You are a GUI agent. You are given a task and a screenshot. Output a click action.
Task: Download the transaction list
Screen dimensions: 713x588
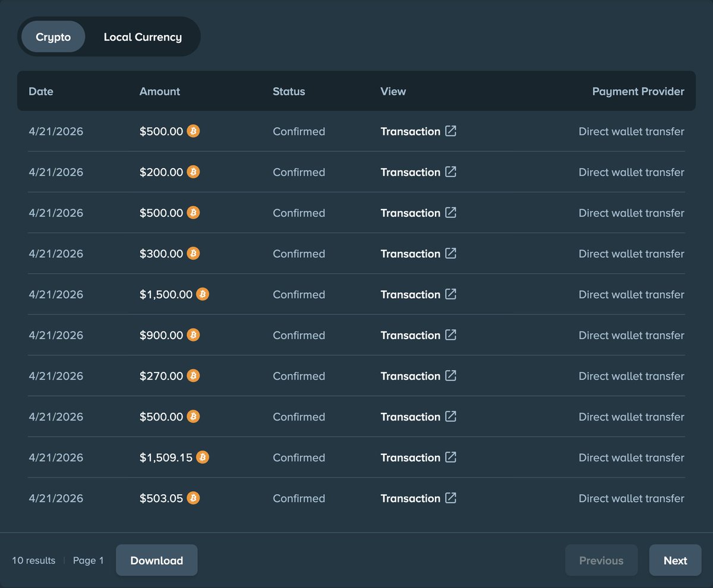pos(156,560)
